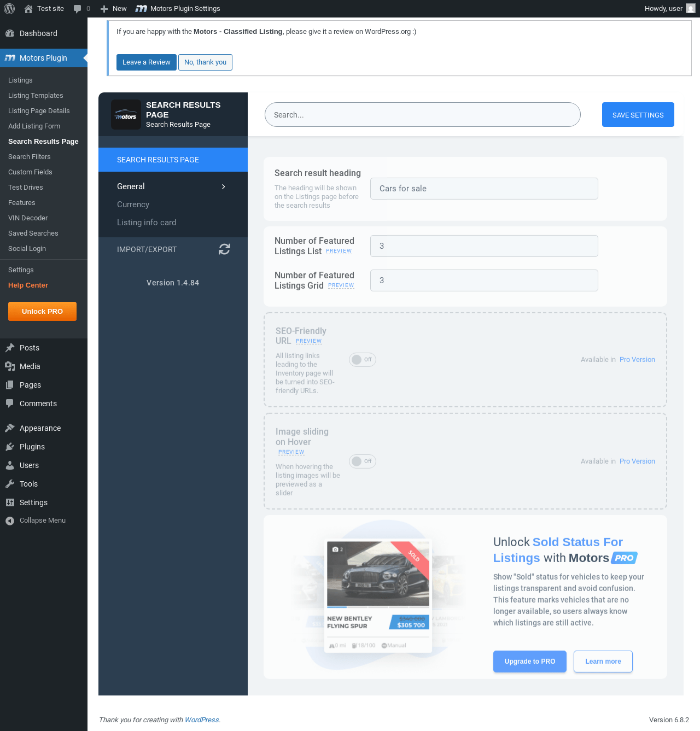Click Upgrade to PRO button
Viewport: 700px width, 731px height.
point(529,662)
